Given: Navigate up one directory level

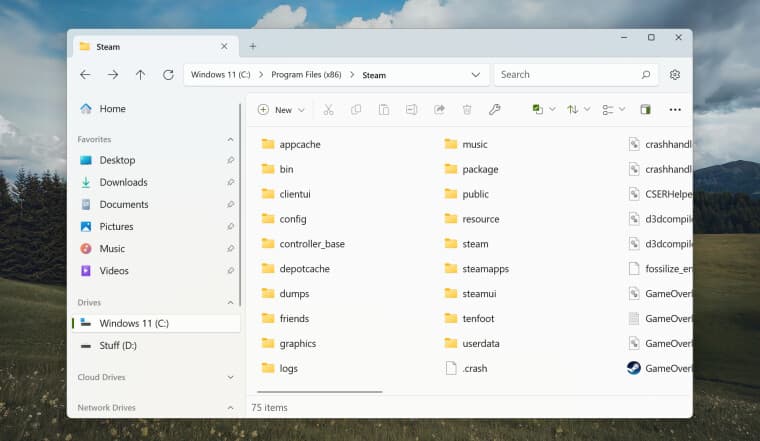Looking at the screenshot, I should tap(140, 75).
